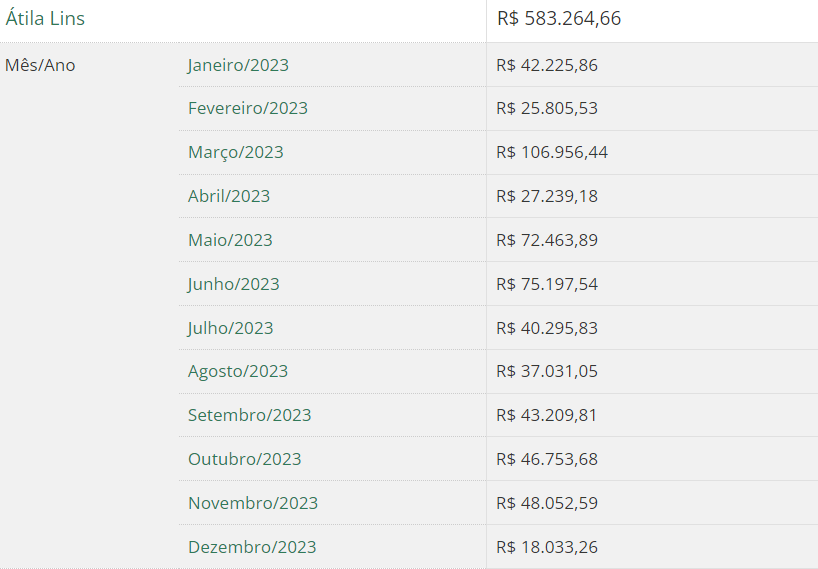
Task: Open the Outubro/2023 link
Action: click(244, 459)
